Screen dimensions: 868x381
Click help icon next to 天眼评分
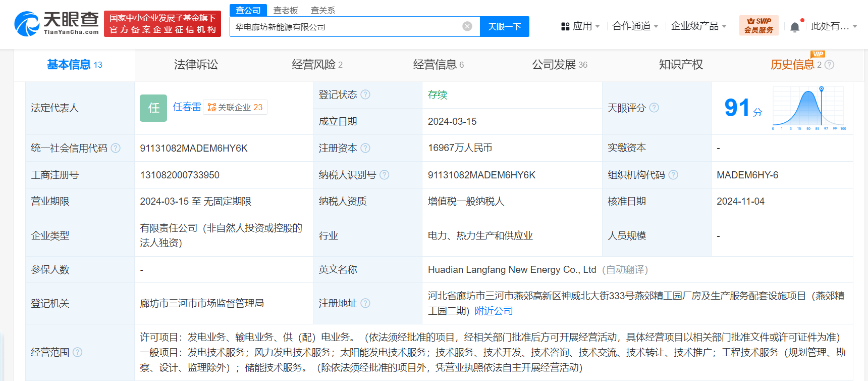654,108
